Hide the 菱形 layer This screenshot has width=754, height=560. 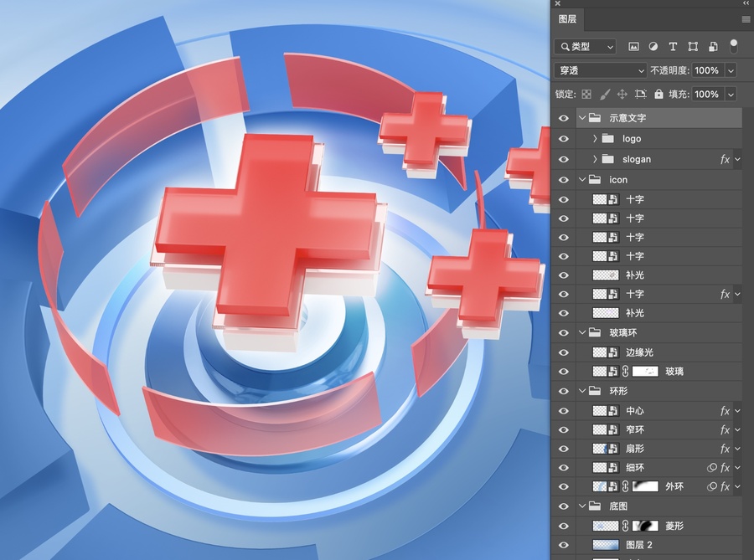point(564,527)
